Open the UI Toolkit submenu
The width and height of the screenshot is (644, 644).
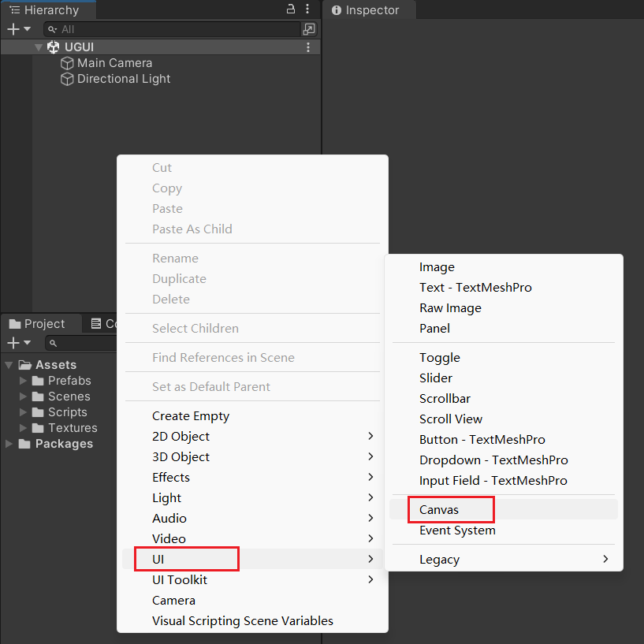(252, 579)
